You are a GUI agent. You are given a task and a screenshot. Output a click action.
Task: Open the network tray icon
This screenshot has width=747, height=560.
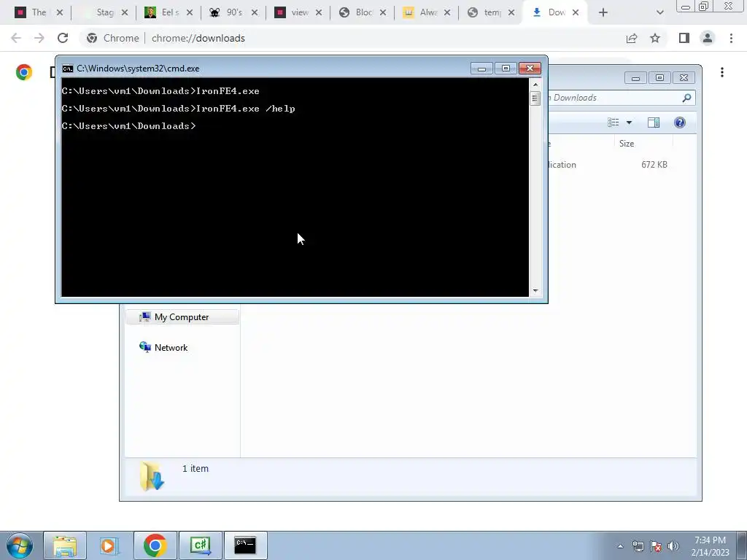[638, 546]
